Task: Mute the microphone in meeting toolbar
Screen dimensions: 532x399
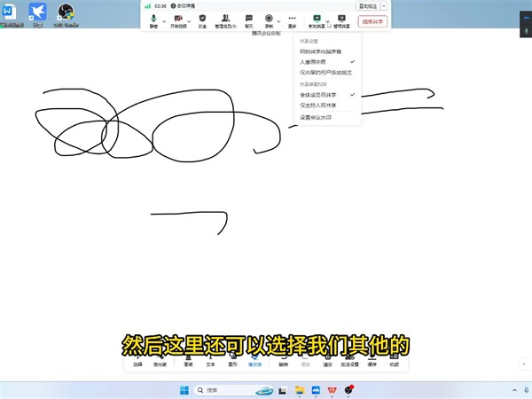Action: tap(153, 21)
